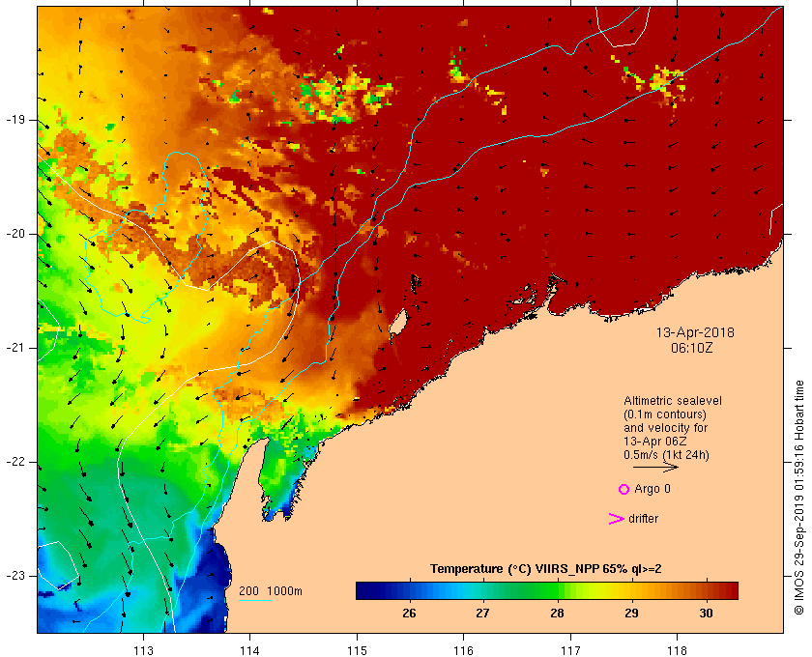Image resolution: width=812 pixels, height=657 pixels.
Task: Click the longitude axis label 117
Action: [570, 650]
